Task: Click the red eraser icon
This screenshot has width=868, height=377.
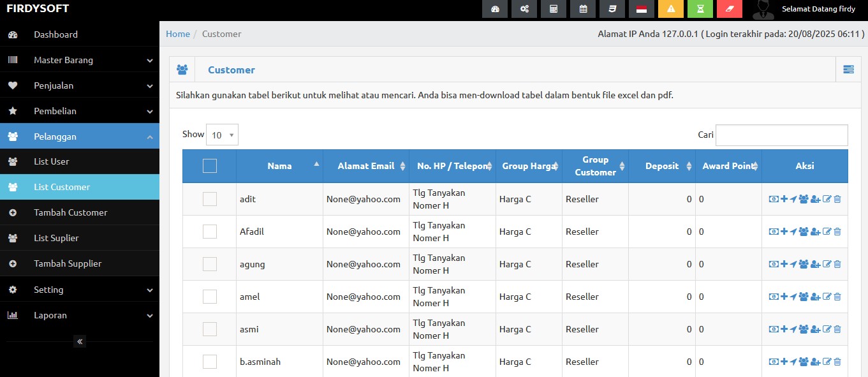Action: tap(729, 9)
